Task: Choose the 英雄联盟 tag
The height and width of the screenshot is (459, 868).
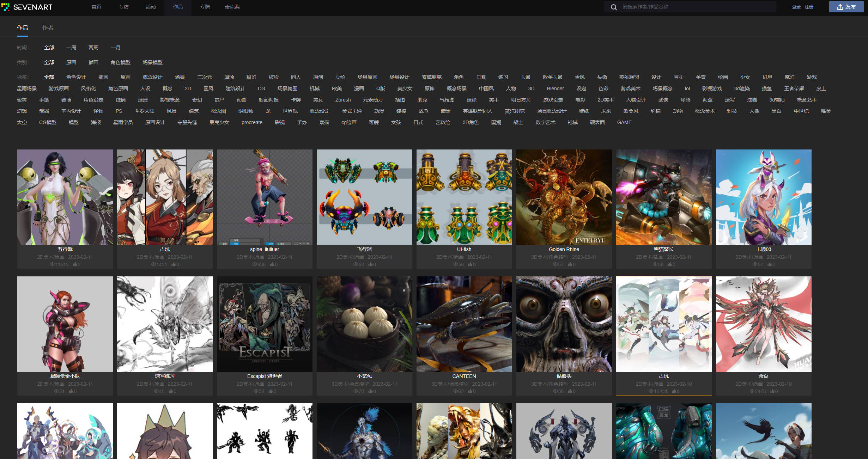Action: [x=629, y=77]
